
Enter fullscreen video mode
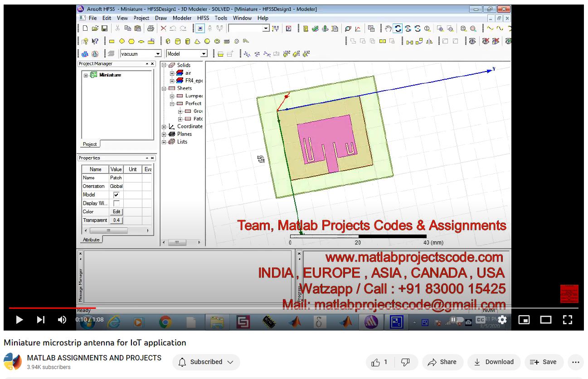point(567,320)
